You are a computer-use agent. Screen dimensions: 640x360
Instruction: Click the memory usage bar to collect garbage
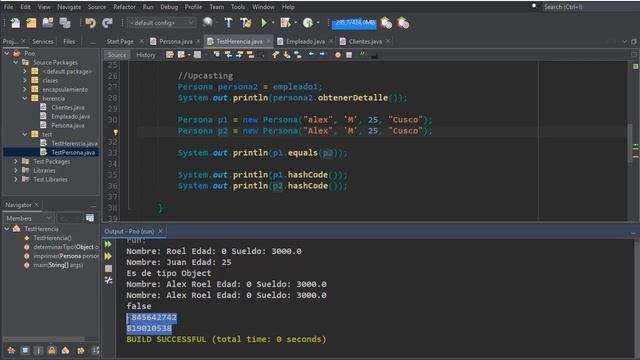pos(354,23)
